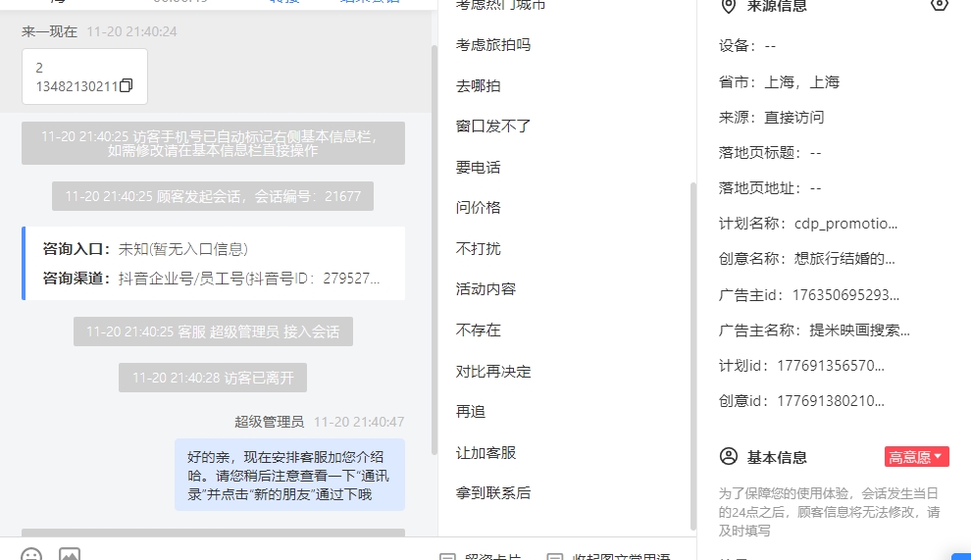Open the emoji picker in the chat input
Viewport: 971px width, 560px height.
[31, 554]
